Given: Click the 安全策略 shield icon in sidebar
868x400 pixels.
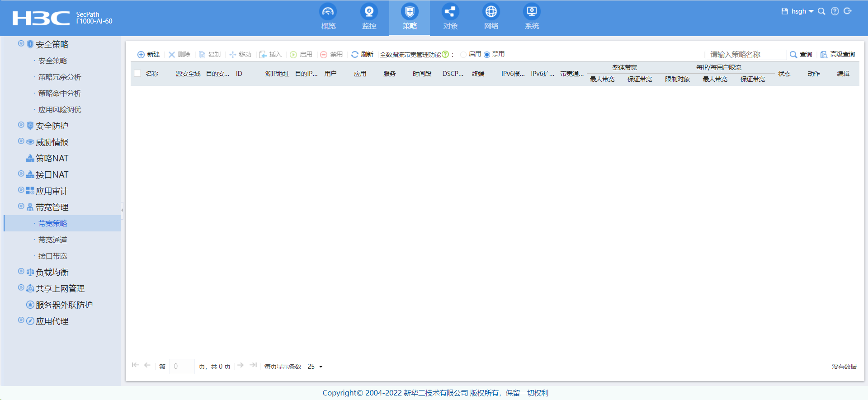Looking at the screenshot, I should [x=30, y=44].
